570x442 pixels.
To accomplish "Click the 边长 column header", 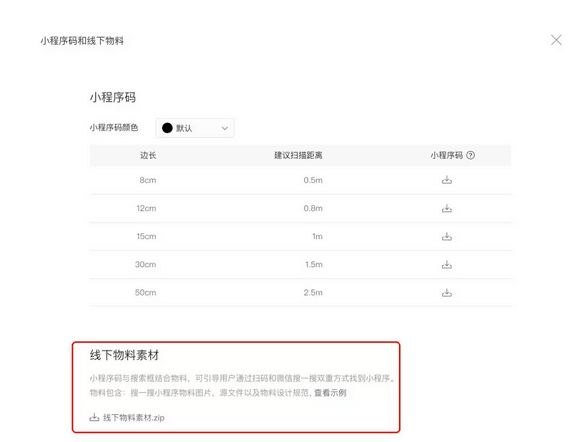I will click(x=148, y=155).
